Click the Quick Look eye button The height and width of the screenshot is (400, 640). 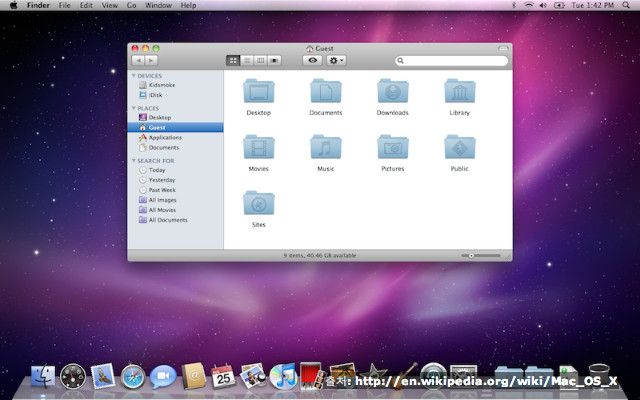click(x=312, y=60)
